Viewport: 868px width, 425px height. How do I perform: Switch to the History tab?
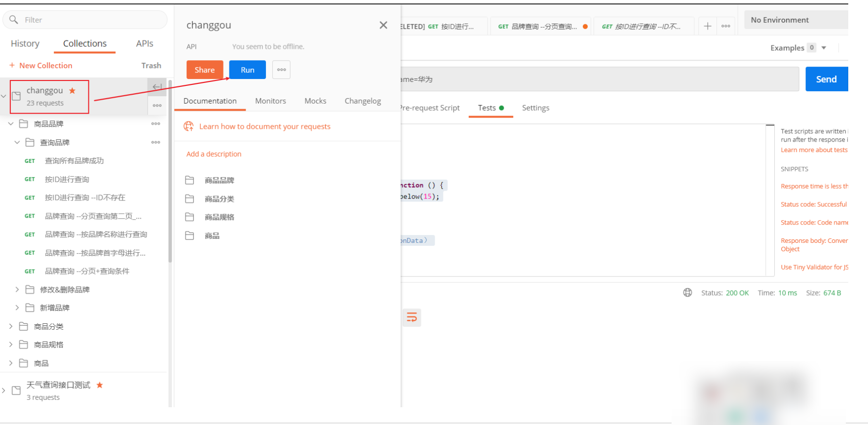(25, 43)
